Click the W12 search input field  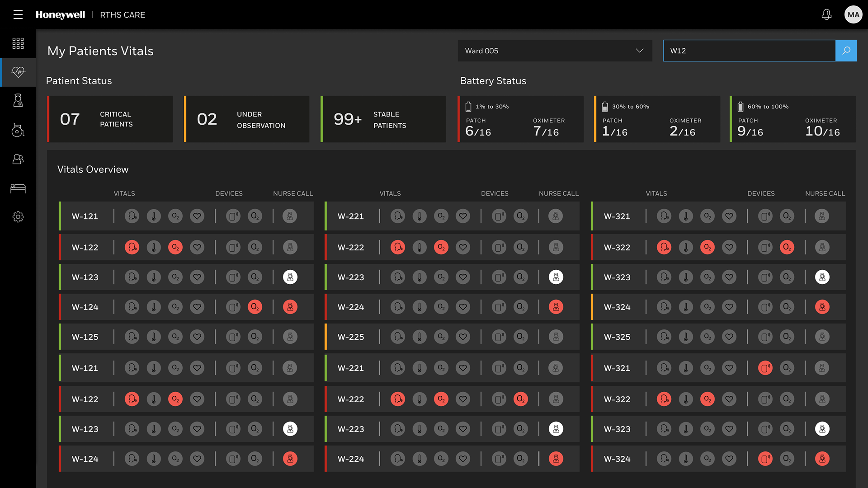pyautogui.click(x=749, y=51)
